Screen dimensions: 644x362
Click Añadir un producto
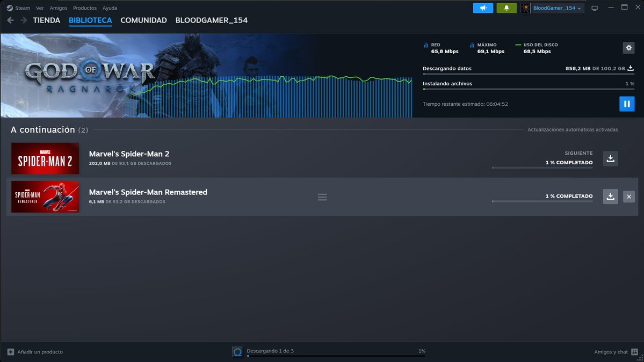coord(40,352)
